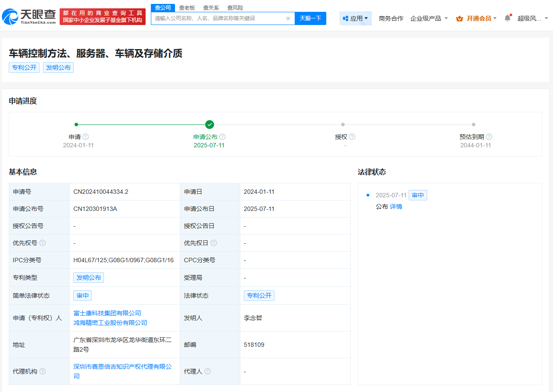
Task: Select inventor name 李念哲
Action: [x=253, y=318]
